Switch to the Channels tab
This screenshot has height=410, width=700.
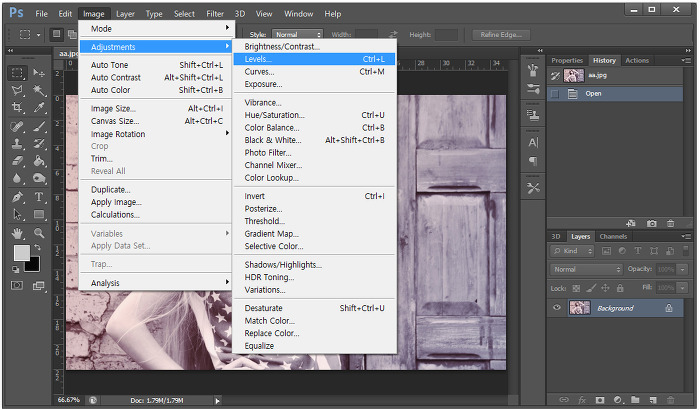tap(613, 236)
